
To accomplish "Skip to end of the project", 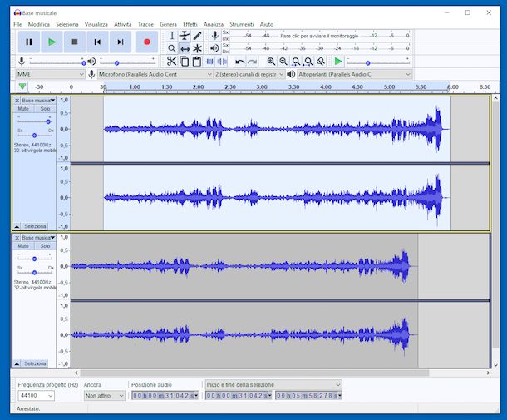I will tap(121, 42).
